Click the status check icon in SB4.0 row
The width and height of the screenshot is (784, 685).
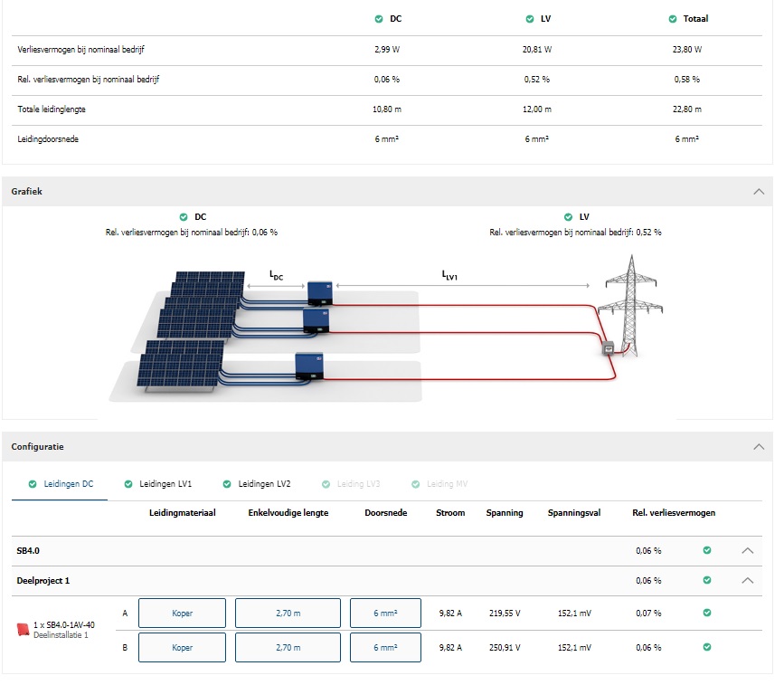707,550
